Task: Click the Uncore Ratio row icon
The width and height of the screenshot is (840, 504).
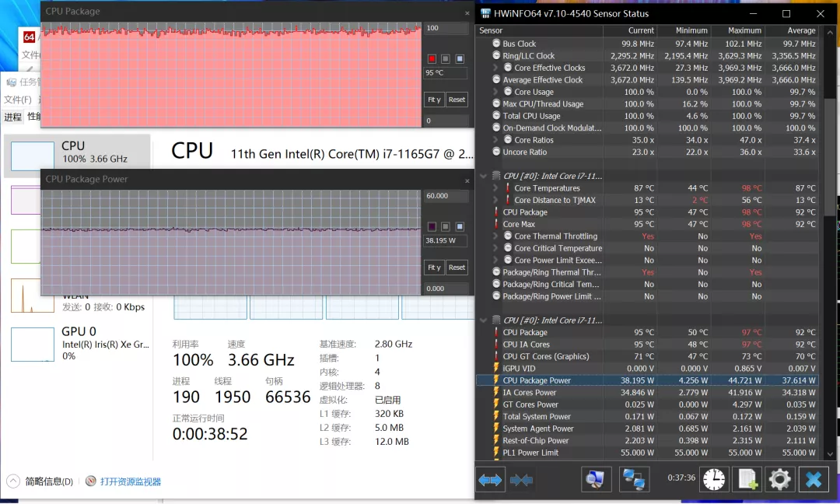Action: (x=496, y=152)
